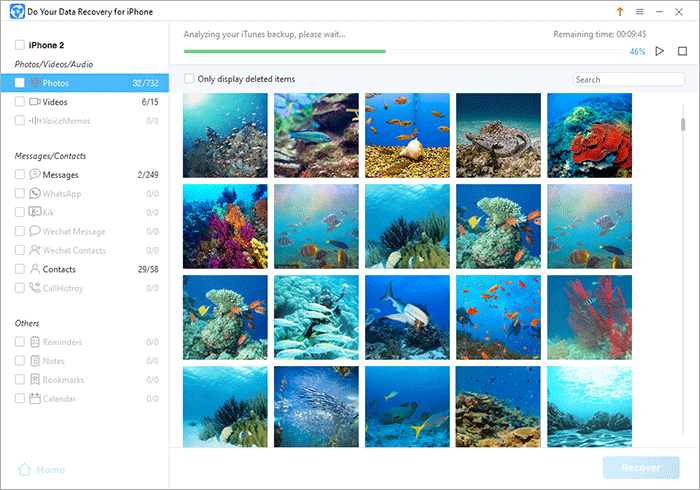Open the red coral photo thumbnail in first row

click(x=589, y=135)
